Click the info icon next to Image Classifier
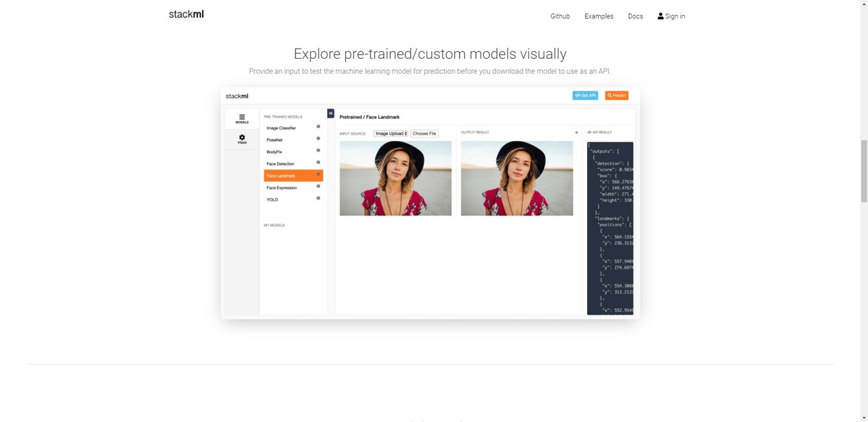 pyautogui.click(x=318, y=127)
